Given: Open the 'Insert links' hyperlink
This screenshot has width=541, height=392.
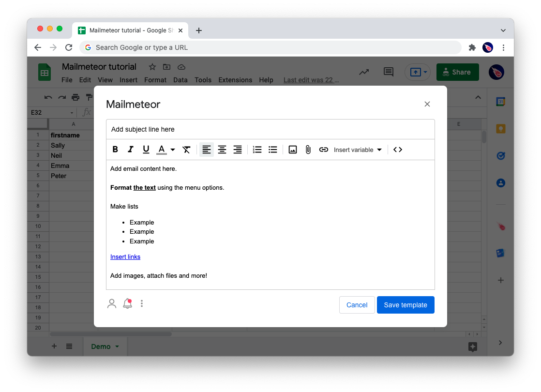Looking at the screenshot, I should tap(125, 256).
